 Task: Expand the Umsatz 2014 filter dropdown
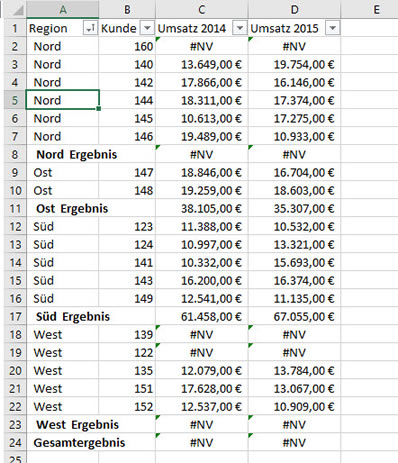[240, 28]
